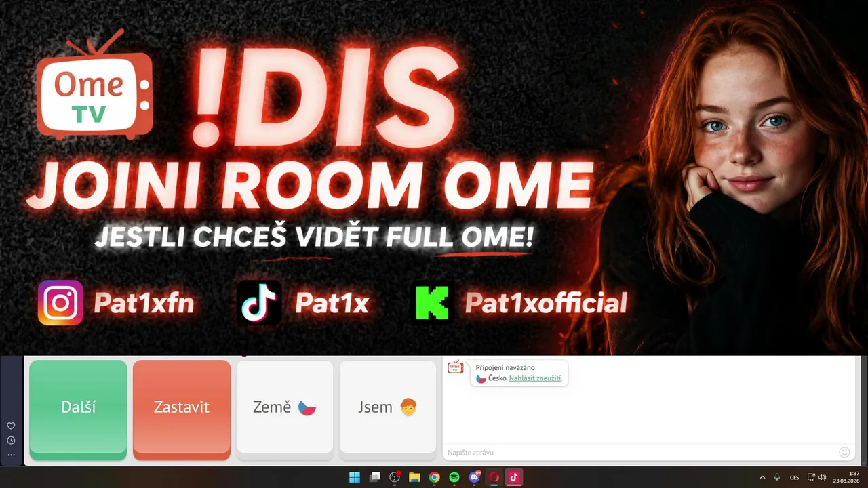Image resolution: width=868 pixels, height=488 pixels.
Task: Click the Pat1xofficial Kick handle
Action: click(546, 304)
